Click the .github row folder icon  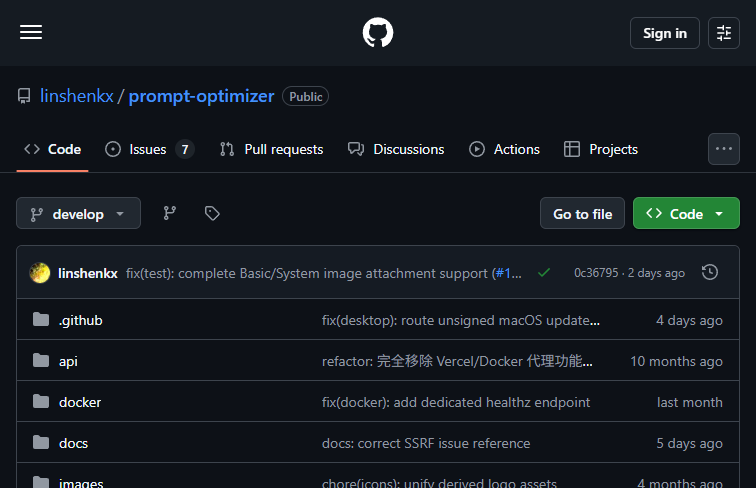41,319
